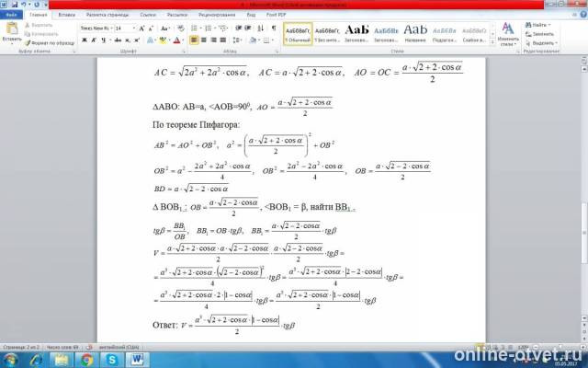The width and height of the screenshot is (588, 368).
Task: Click the Save icon in the quick access toolbar
Action: pos(15,5)
